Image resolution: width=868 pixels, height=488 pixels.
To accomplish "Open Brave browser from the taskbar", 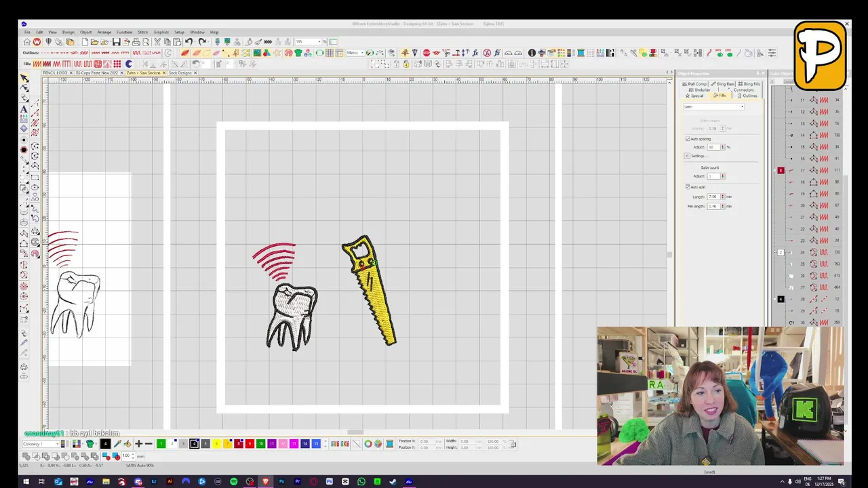I will (266, 482).
